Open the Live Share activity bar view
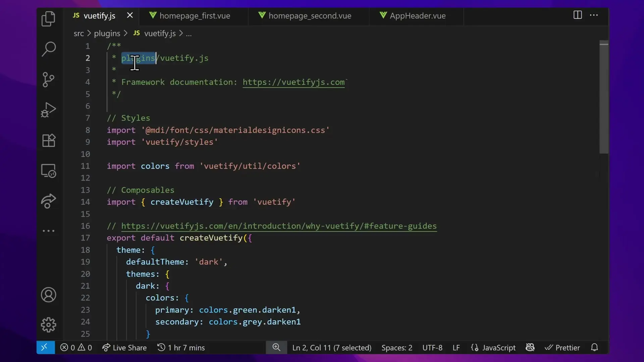644x362 pixels. coord(49,201)
